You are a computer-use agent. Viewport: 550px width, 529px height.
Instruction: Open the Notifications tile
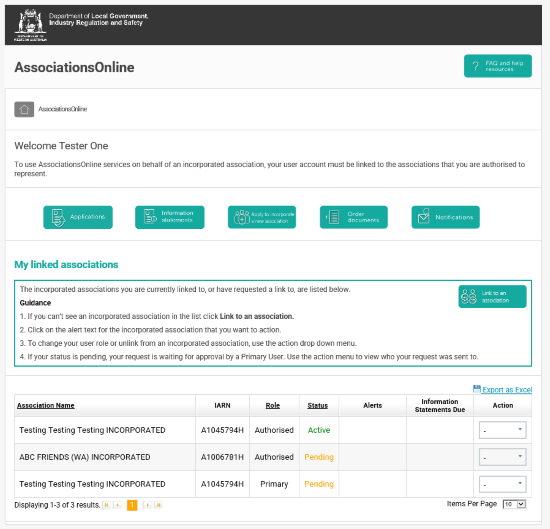pos(445,217)
